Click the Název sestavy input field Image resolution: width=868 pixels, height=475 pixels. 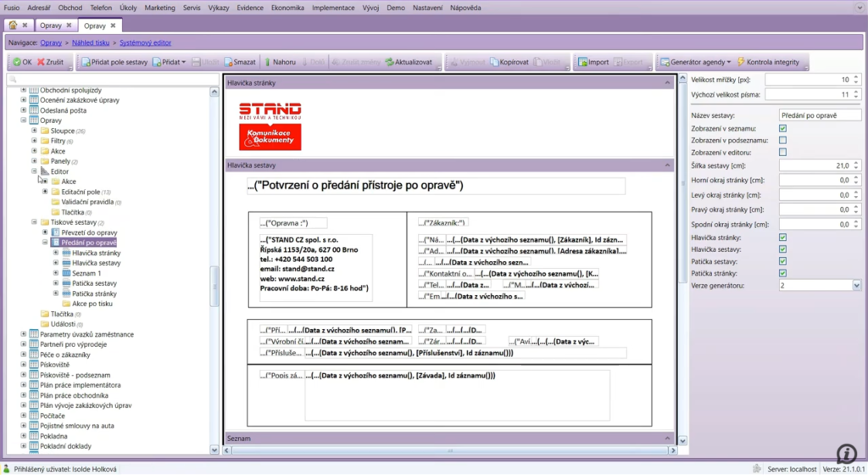pos(819,115)
